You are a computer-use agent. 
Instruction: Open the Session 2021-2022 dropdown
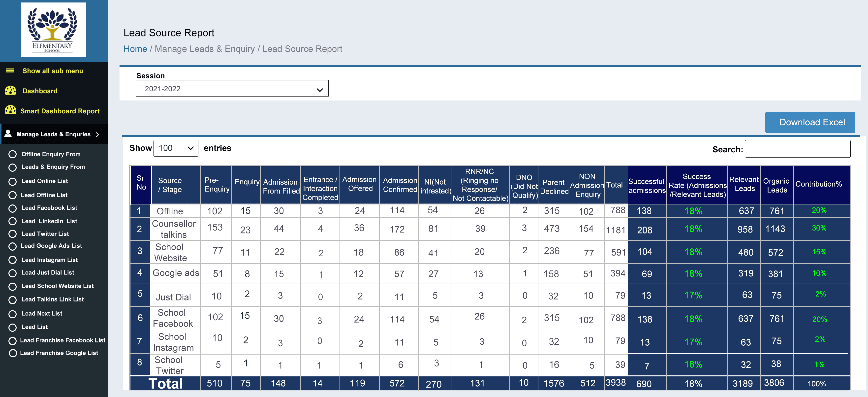pyautogui.click(x=232, y=89)
